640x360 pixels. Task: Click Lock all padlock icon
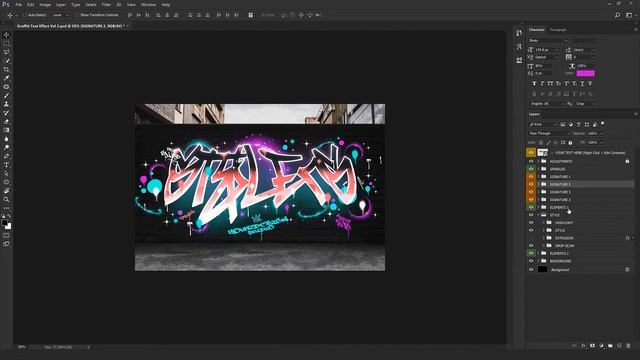pos(571,143)
